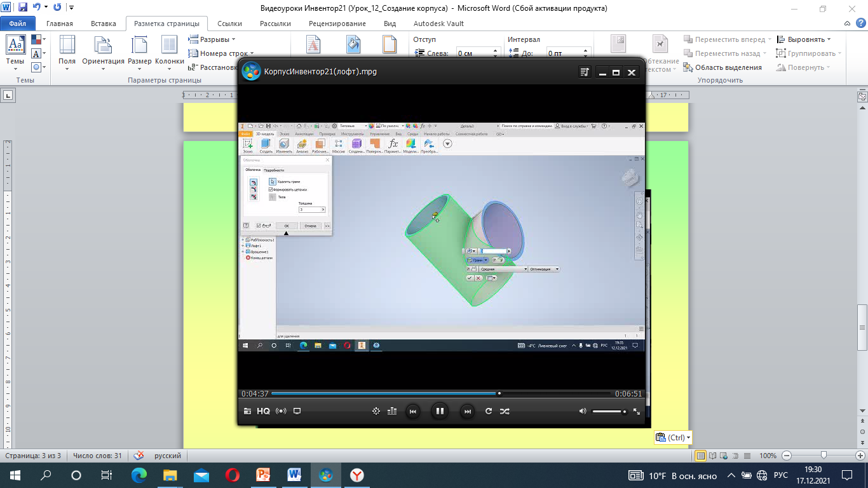Open Word Help question mark icon
Image resolution: width=868 pixels, height=488 pixels.
[860, 24]
